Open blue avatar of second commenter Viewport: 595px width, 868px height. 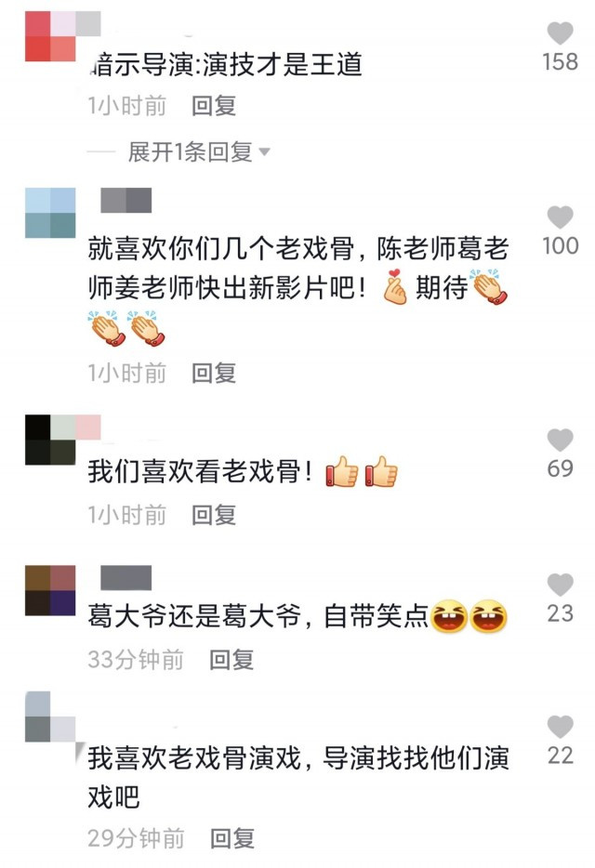click(x=50, y=213)
